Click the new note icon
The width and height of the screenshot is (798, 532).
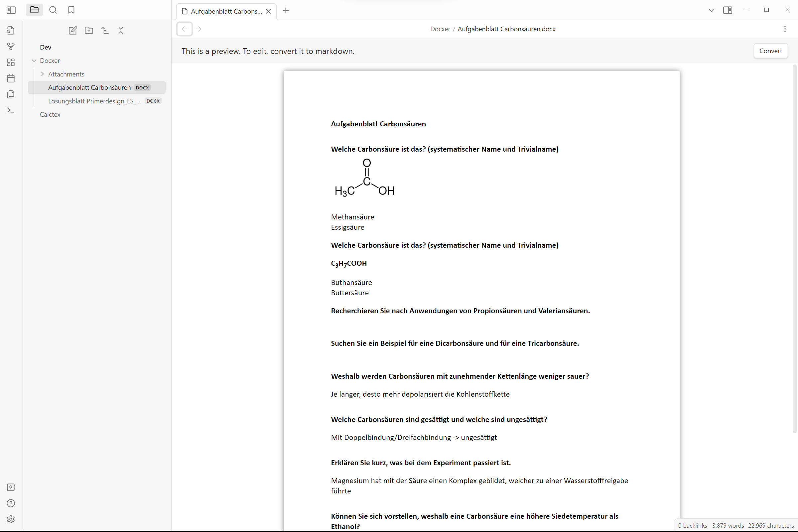72,31
